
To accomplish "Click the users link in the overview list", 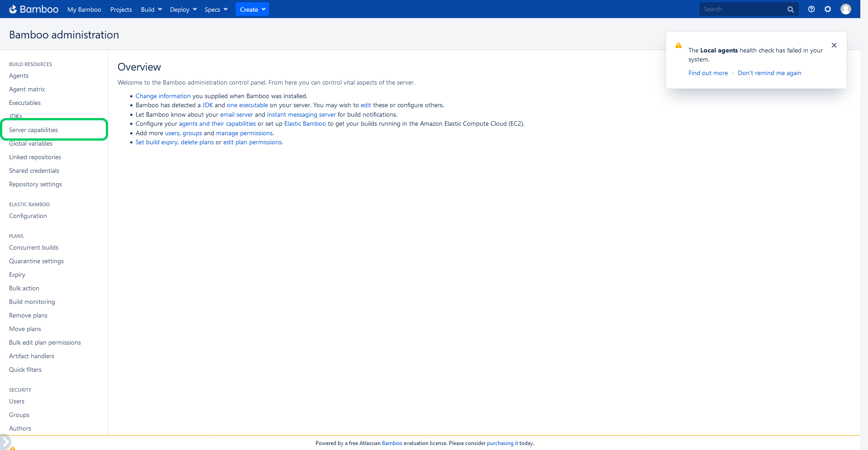I will click(x=172, y=133).
